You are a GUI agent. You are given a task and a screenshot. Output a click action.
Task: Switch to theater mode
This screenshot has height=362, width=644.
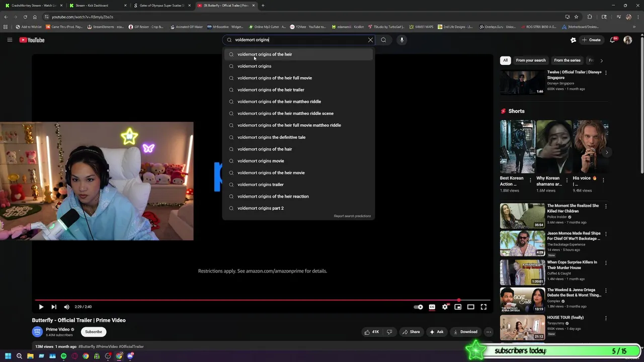pyautogui.click(x=470, y=307)
